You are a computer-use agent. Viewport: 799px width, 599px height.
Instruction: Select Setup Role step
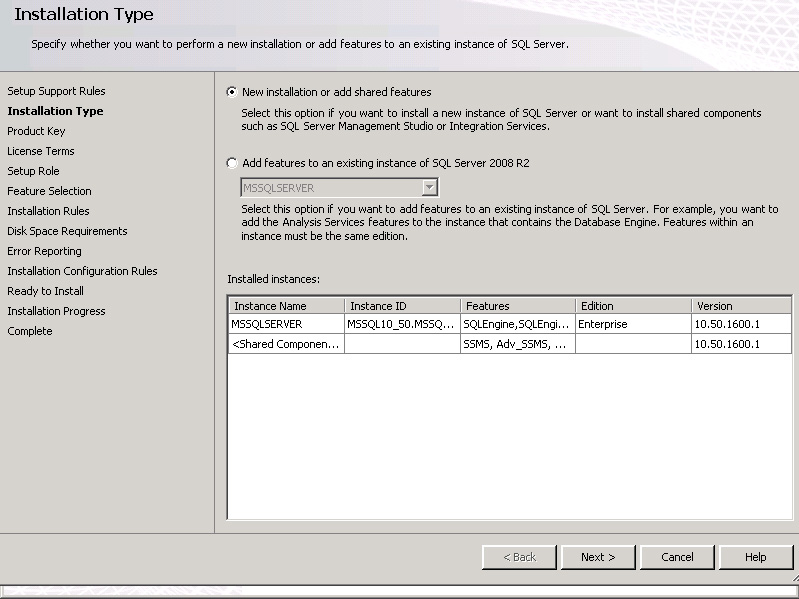coord(33,171)
